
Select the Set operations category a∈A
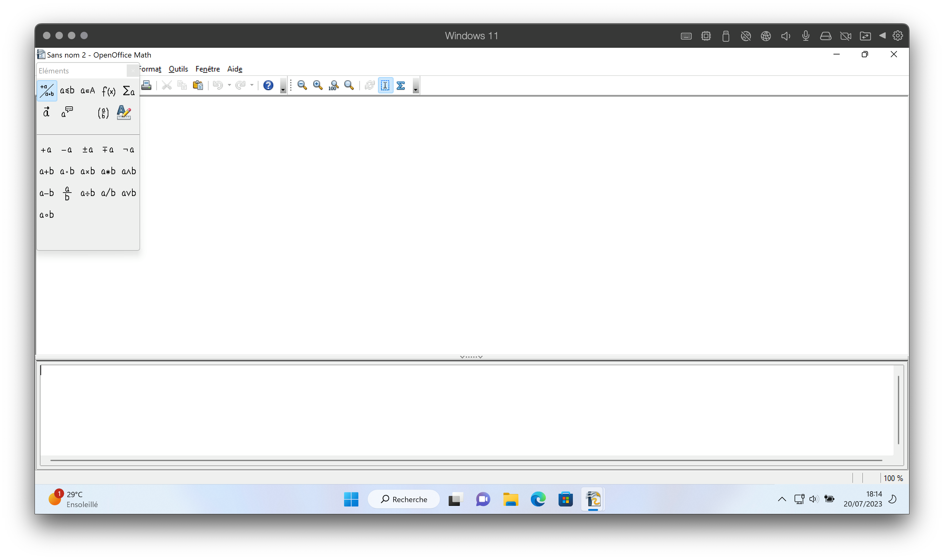click(87, 91)
